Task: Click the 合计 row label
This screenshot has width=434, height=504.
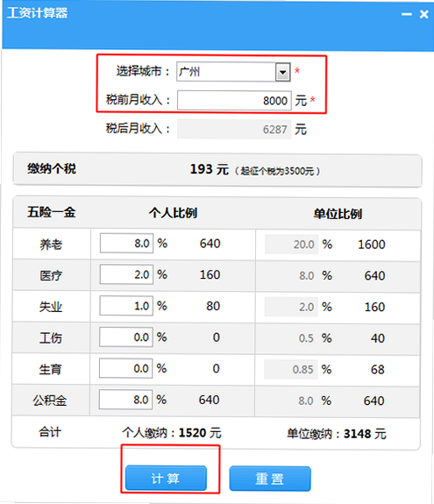Action: pos(50,432)
